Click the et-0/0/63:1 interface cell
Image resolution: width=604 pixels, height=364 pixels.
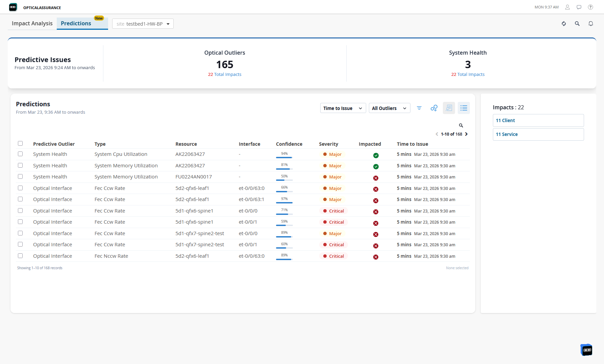(x=251, y=199)
